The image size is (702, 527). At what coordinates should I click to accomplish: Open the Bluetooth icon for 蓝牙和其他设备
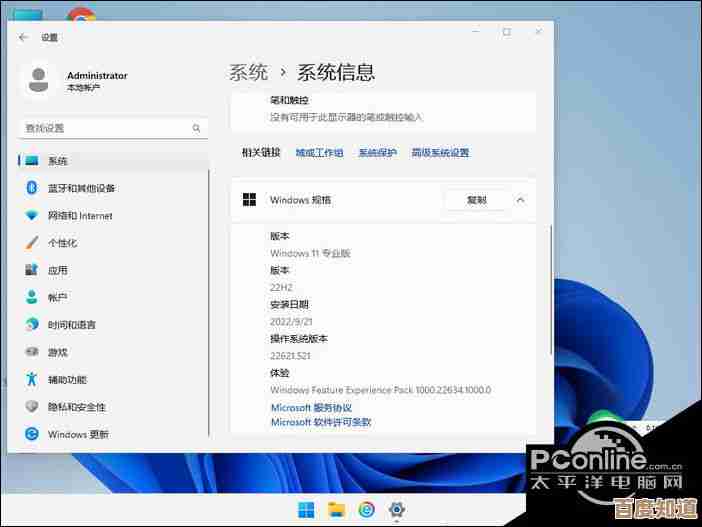[x=32, y=188]
